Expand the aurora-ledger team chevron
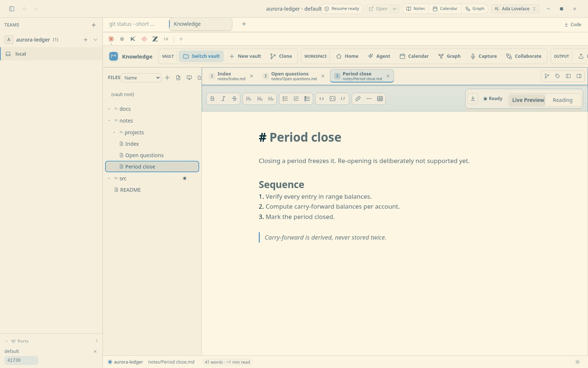 click(x=96, y=40)
